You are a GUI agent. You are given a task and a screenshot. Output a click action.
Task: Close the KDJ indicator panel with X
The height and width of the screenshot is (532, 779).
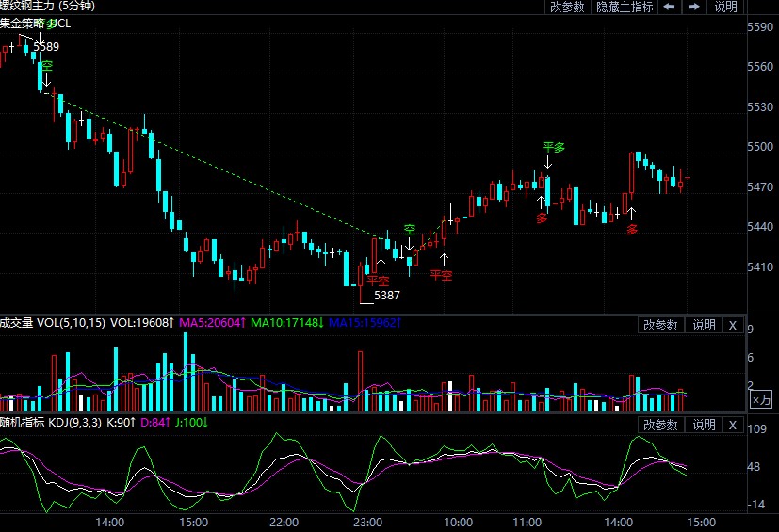732,425
